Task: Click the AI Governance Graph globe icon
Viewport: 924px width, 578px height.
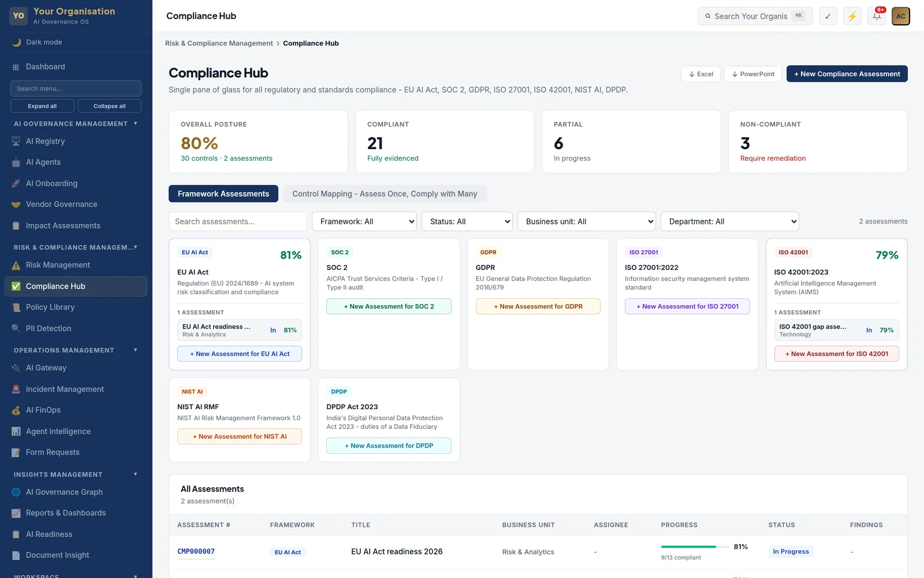Action: (x=16, y=492)
